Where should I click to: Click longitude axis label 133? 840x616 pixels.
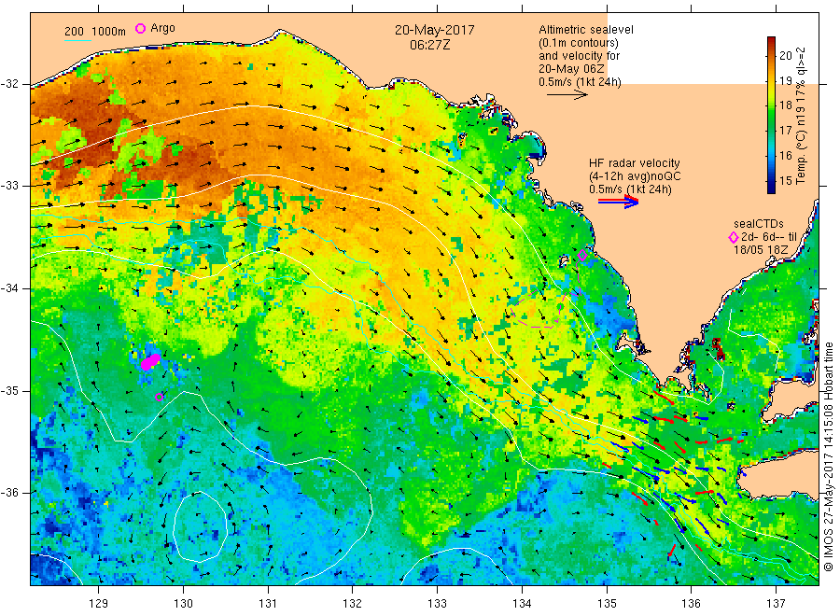tap(437, 604)
